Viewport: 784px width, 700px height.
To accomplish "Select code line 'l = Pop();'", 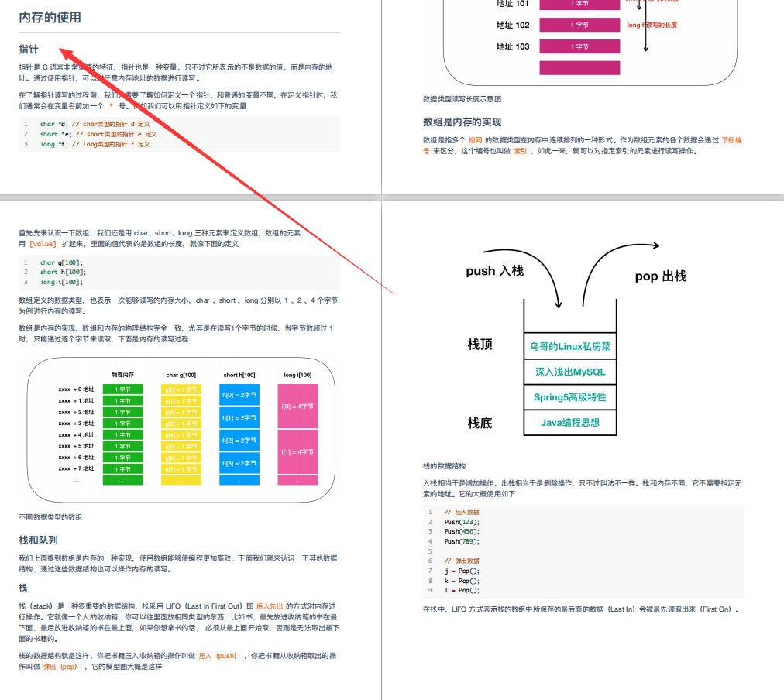I will [462, 590].
